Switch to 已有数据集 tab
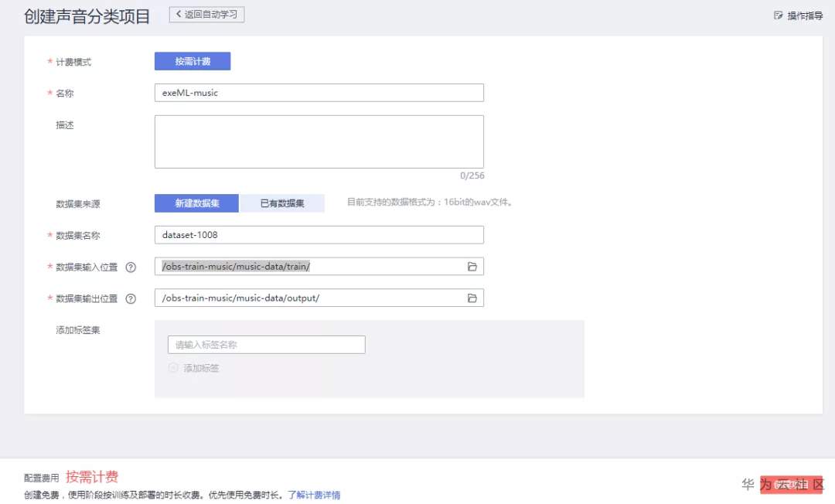The height and width of the screenshot is (504, 835). pyautogui.click(x=281, y=203)
